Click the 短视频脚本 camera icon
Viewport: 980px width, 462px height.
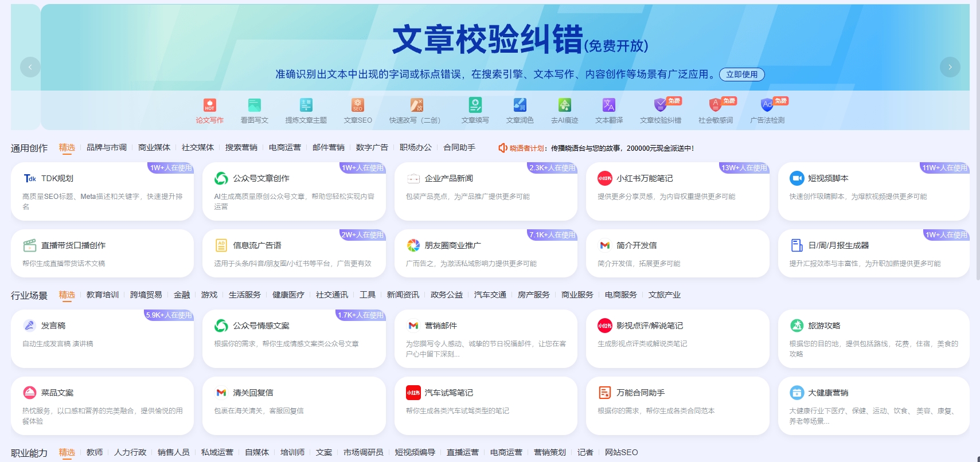tap(797, 178)
